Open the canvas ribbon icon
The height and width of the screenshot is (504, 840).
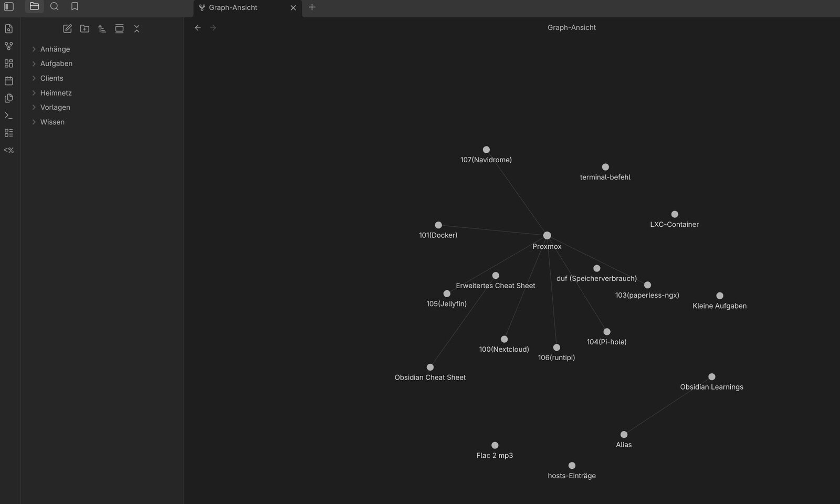coord(9,64)
